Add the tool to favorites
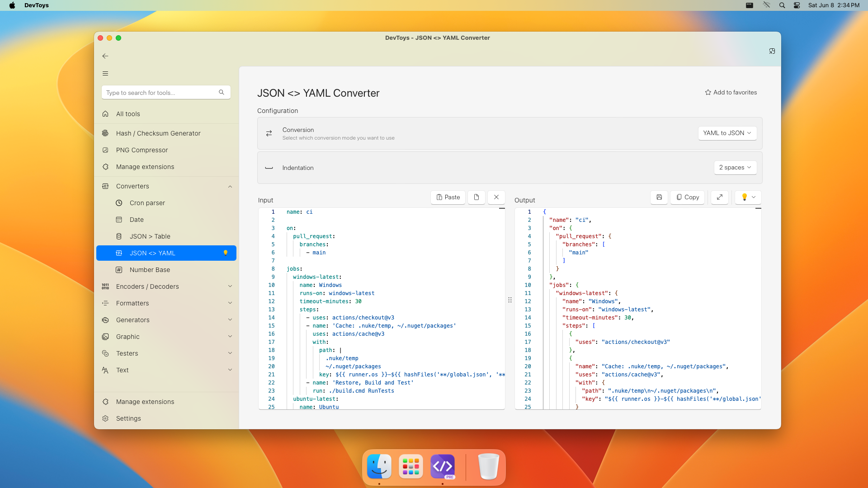868x488 pixels. tap(731, 93)
